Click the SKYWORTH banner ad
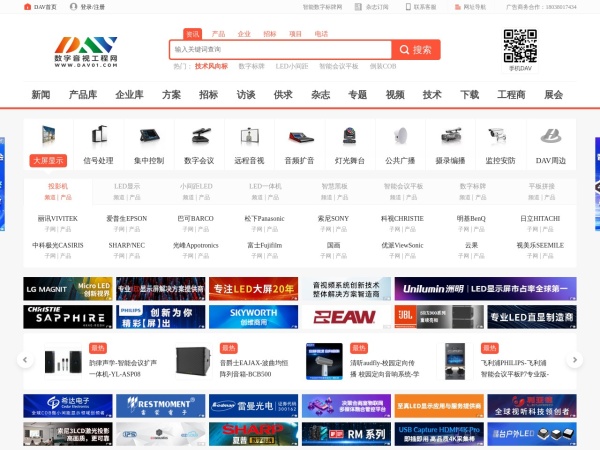The image size is (600, 450). click(253, 317)
